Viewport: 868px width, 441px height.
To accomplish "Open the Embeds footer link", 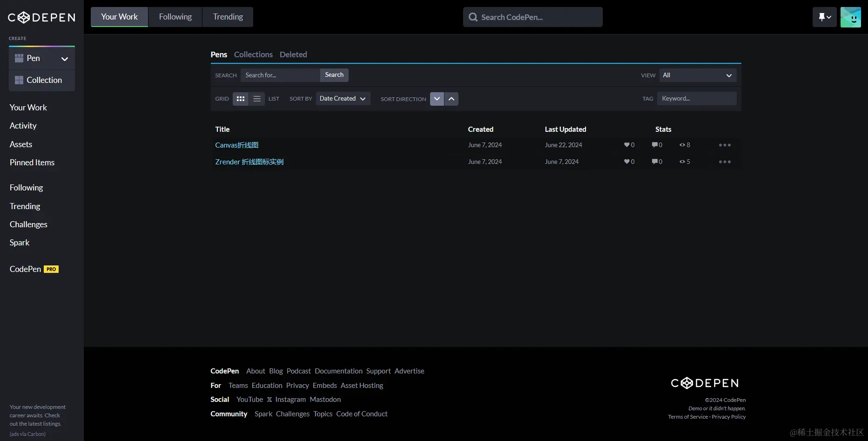I will (x=325, y=386).
